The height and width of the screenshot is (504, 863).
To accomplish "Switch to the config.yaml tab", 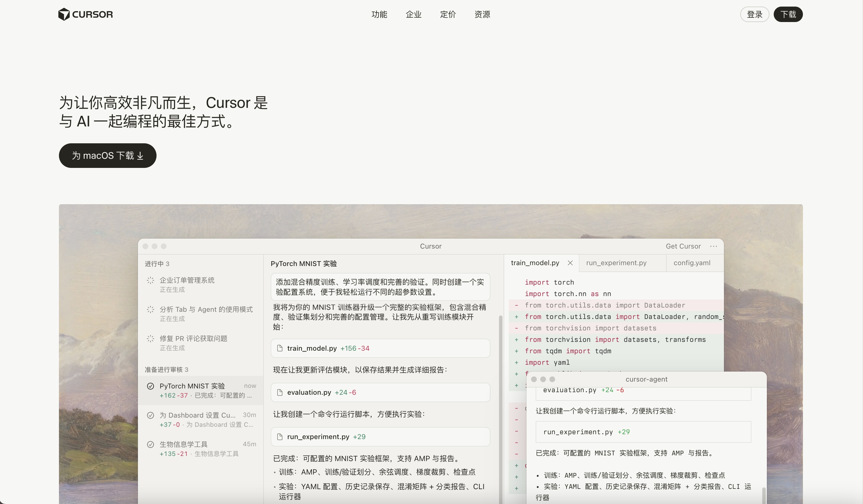I will pyautogui.click(x=692, y=263).
